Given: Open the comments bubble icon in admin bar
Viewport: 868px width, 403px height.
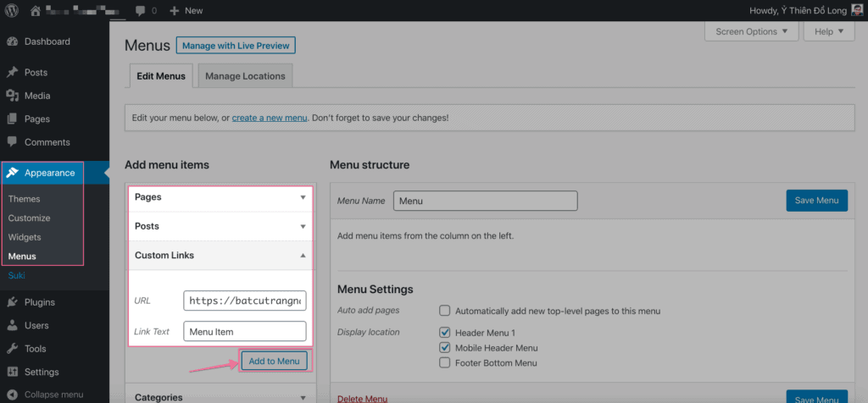Looking at the screenshot, I should click(x=141, y=10).
